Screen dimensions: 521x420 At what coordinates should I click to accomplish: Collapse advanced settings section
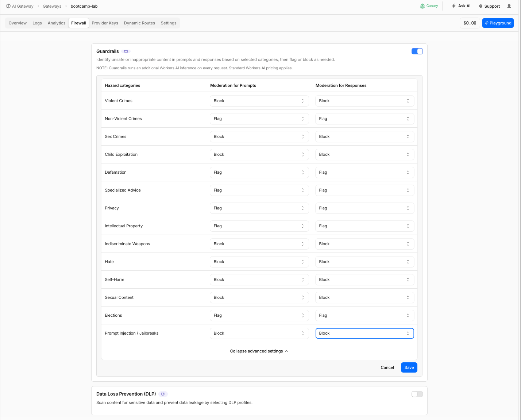pyautogui.click(x=259, y=351)
